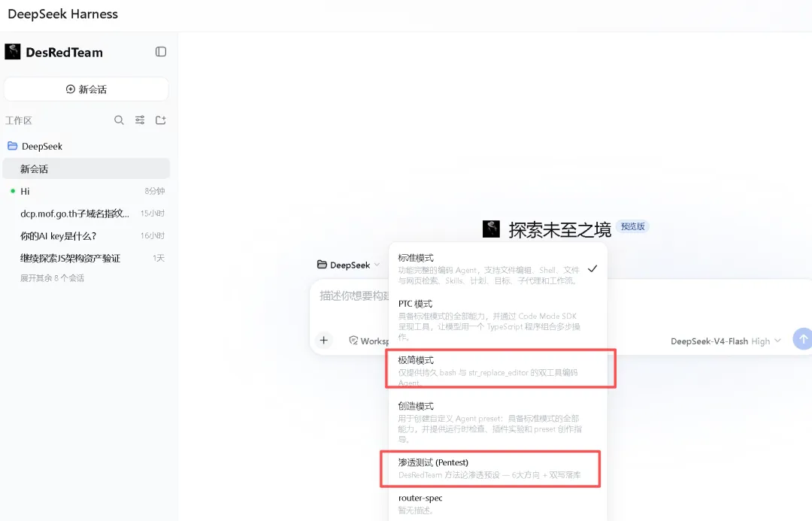Toggle the Workspace shield option
Screen dimensions: 812x521
368,341
